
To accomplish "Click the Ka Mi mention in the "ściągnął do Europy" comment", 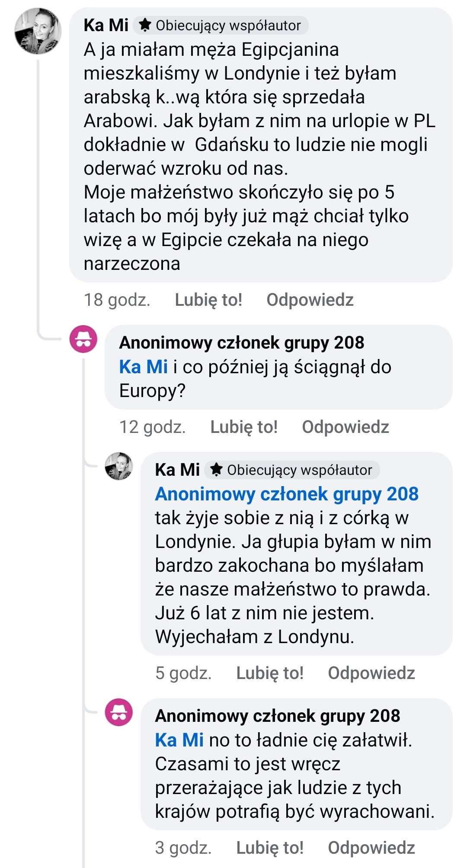I will [x=143, y=367].
